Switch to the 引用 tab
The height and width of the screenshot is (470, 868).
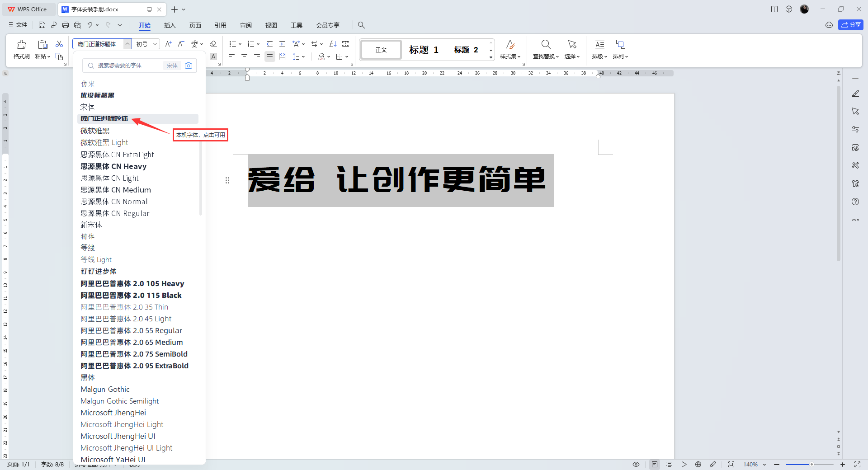point(220,25)
